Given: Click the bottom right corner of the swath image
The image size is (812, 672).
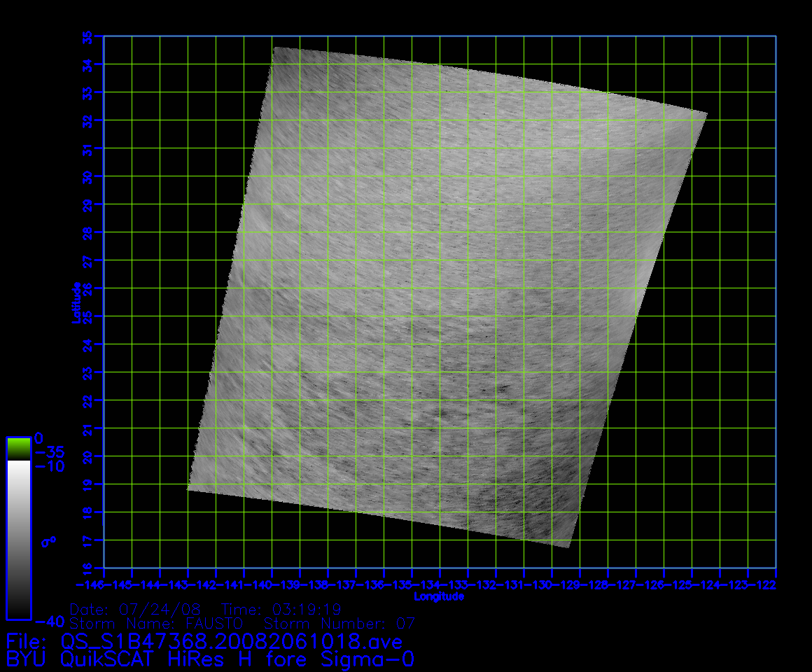Looking at the screenshot, I should (x=570, y=547).
